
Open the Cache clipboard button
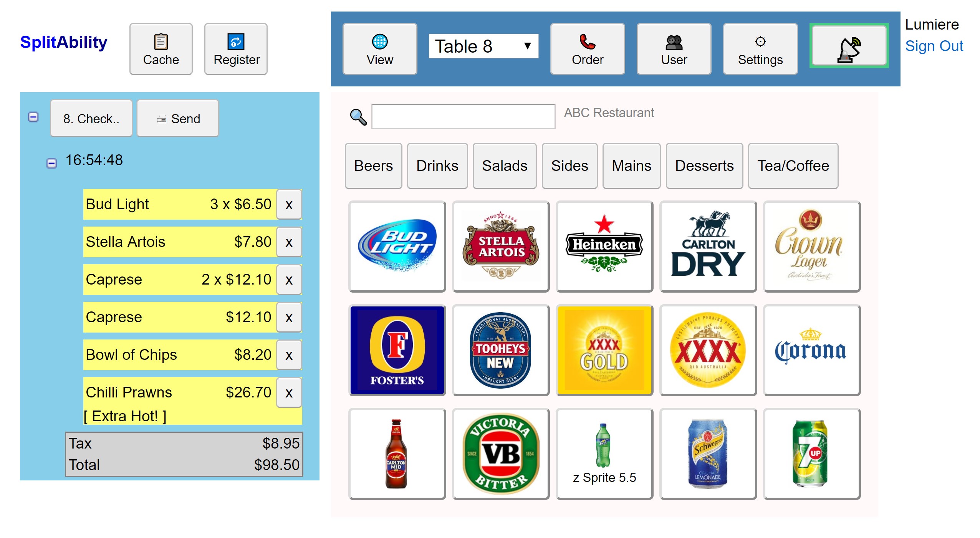(x=161, y=50)
